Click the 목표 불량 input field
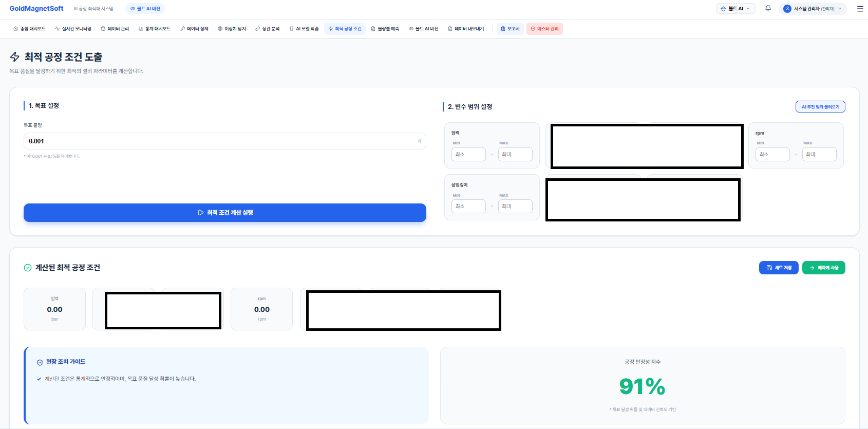868x429 pixels. point(221,141)
